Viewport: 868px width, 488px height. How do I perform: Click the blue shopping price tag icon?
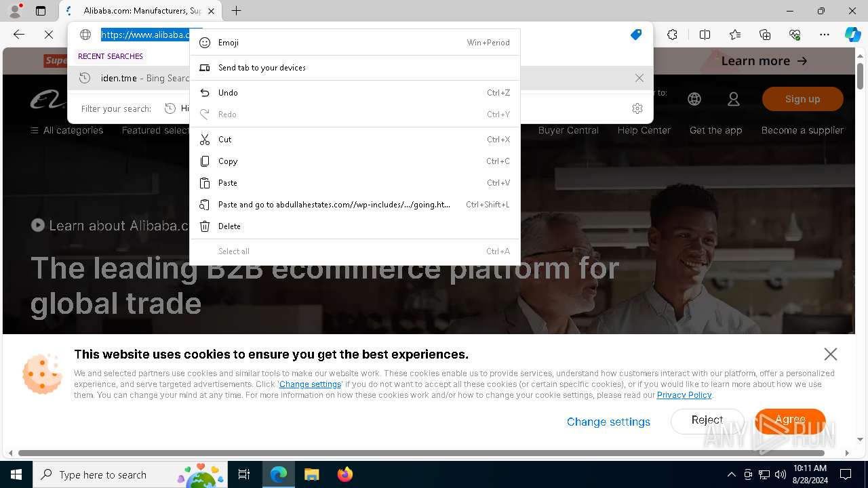[x=636, y=35]
